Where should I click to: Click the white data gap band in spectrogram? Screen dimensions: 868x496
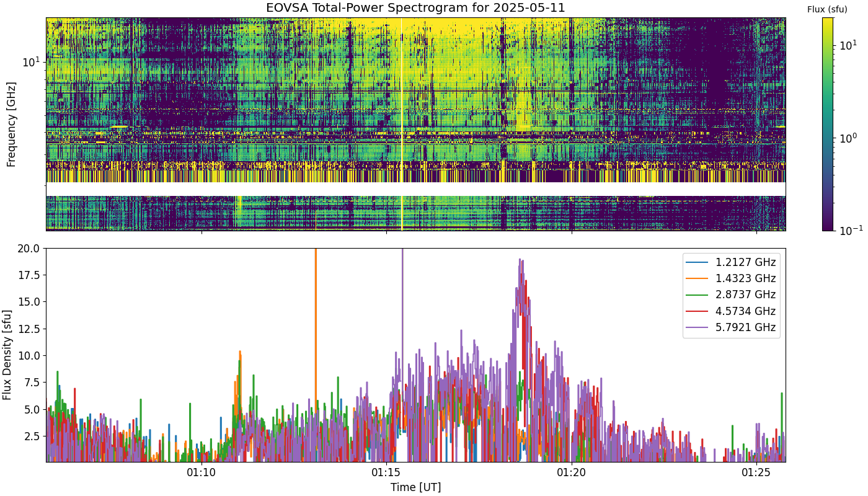415,189
